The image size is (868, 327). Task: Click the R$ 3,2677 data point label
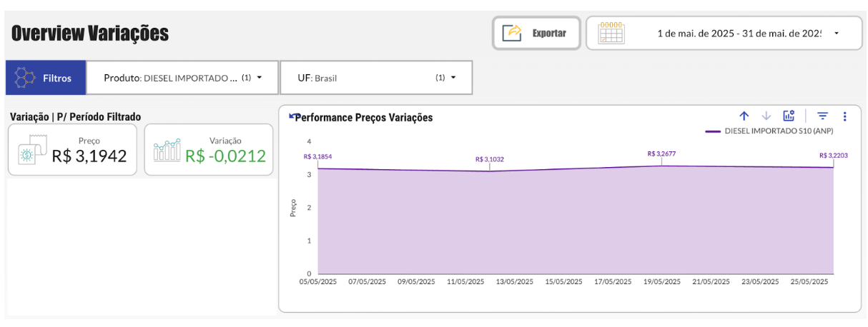[x=661, y=154]
